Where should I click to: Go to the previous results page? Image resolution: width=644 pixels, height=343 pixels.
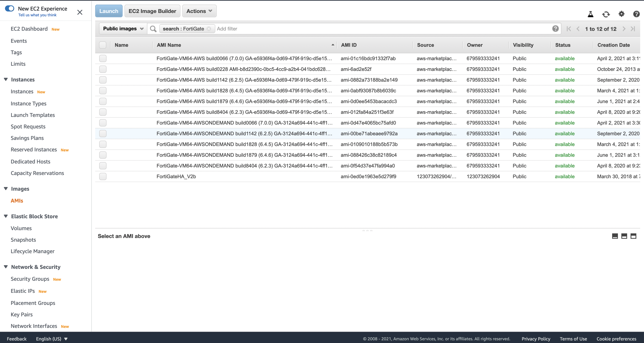[x=578, y=29]
